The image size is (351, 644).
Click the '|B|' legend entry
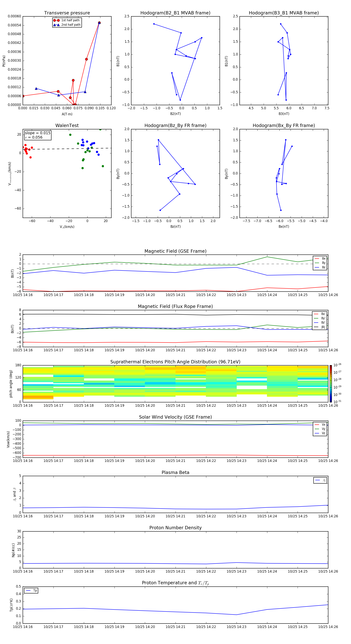point(320,327)
